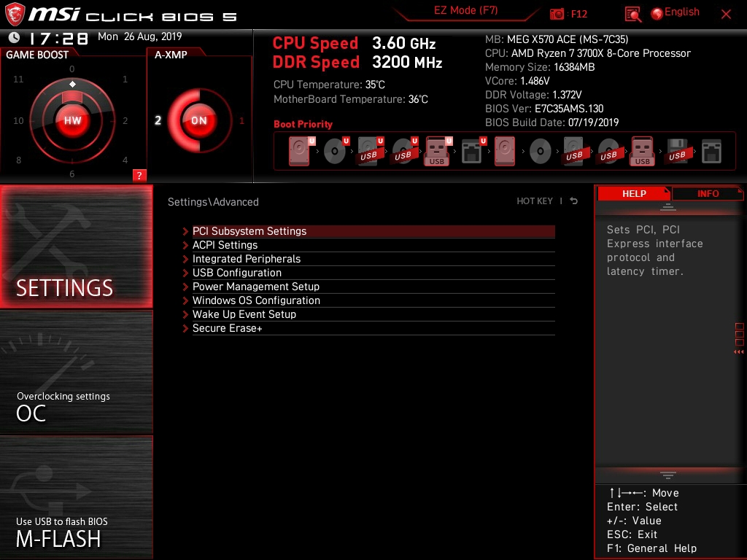Click the help panel top scroll handle
This screenshot has width=747, height=560.
click(x=668, y=206)
